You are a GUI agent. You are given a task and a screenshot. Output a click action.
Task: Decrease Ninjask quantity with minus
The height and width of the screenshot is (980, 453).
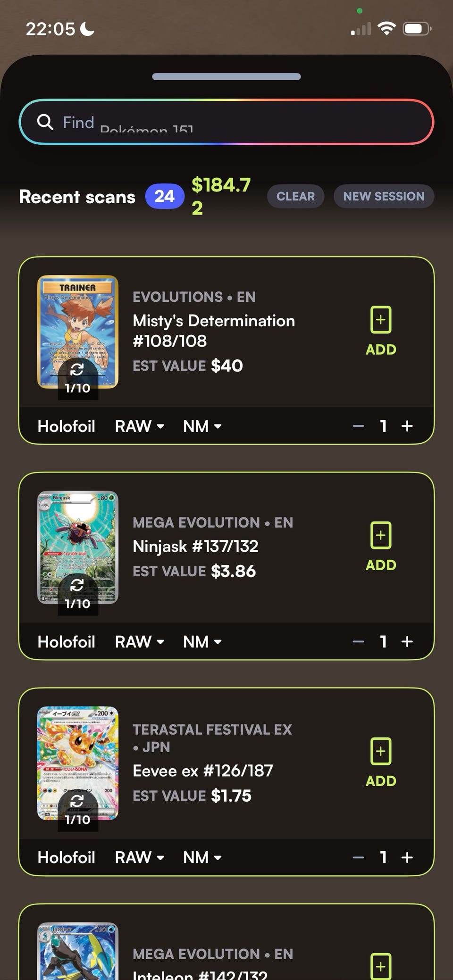(358, 641)
